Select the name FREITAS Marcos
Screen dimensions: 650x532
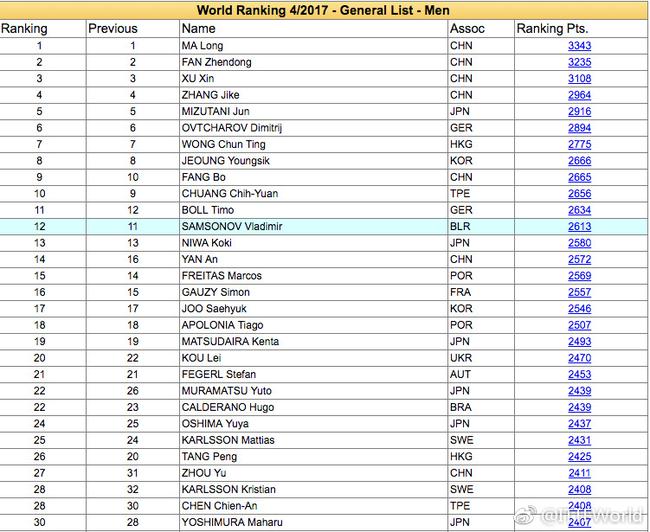click(222, 276)
